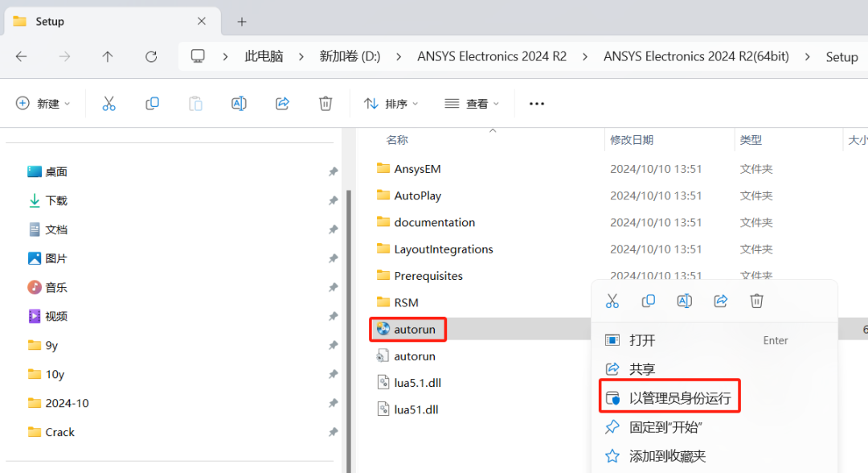The image size is (868, 473).
Task: Expand chevron after ANSYS Electronics 2024 R2 breadcrumb
Action: coord(585,56)
